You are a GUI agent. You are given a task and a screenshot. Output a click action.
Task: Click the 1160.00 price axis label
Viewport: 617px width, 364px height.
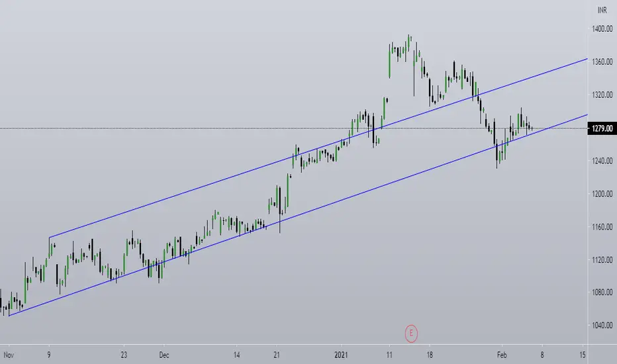tap(602, 227)
